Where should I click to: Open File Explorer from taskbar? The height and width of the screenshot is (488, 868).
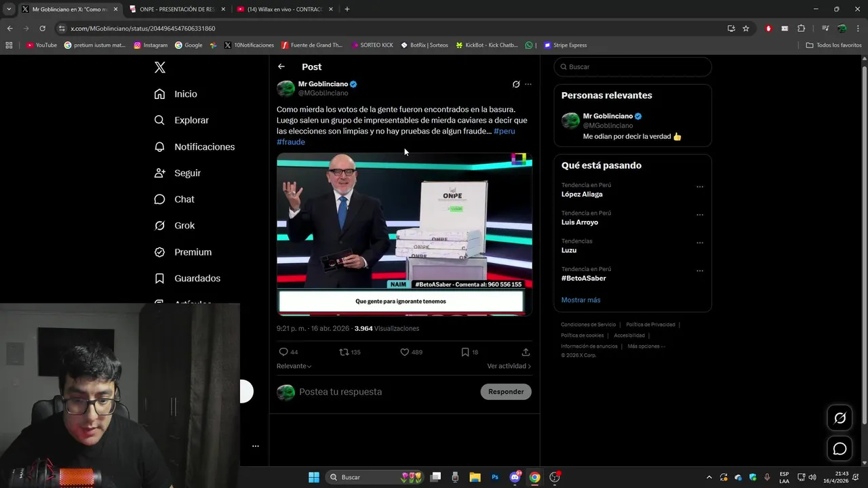475,477
